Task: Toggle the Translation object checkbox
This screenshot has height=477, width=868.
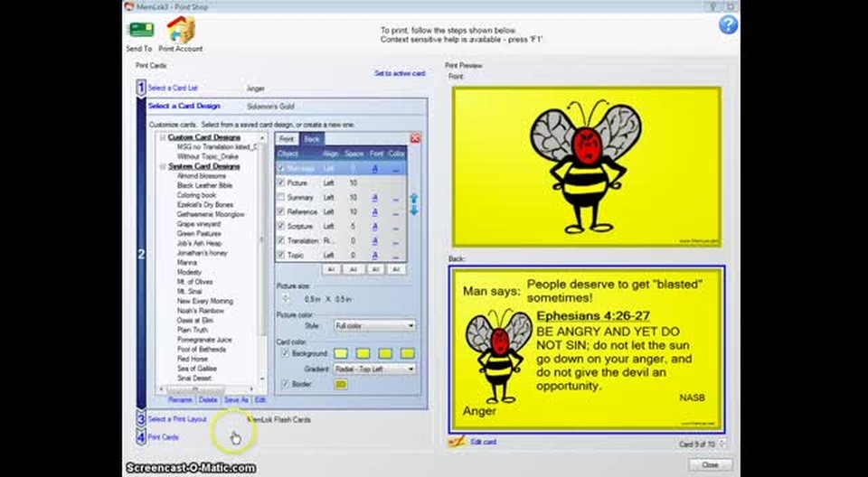Action: coord(281,240)
